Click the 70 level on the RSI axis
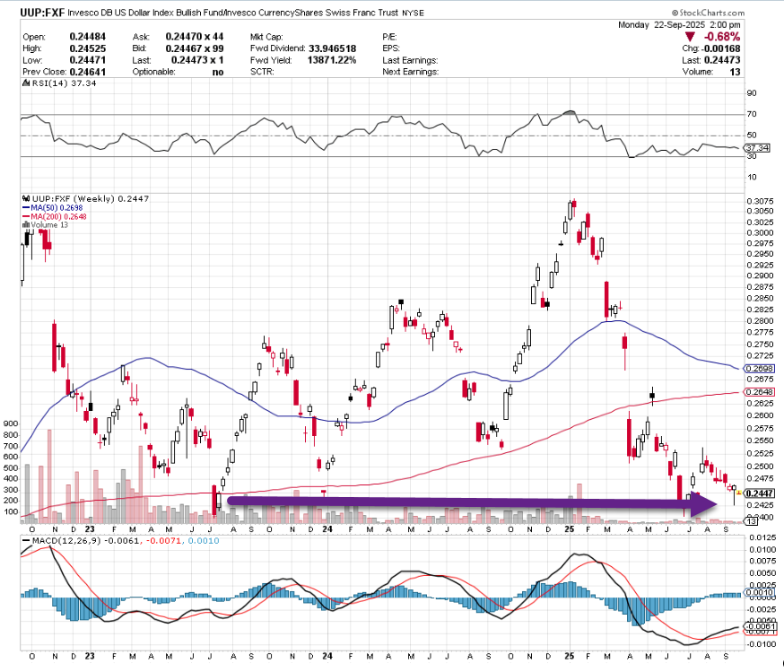The width and height of the screenshot is (784, 672). tap(752, 114)
